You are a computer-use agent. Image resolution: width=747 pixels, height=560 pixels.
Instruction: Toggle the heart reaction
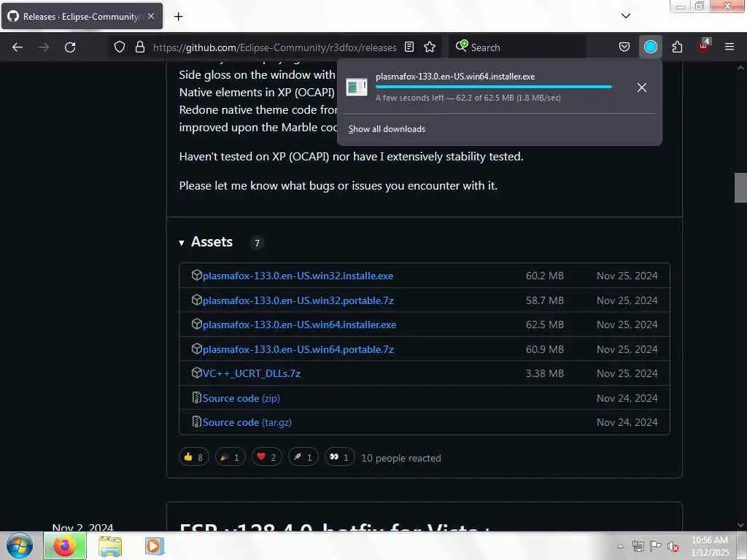[x=266, y=457]
